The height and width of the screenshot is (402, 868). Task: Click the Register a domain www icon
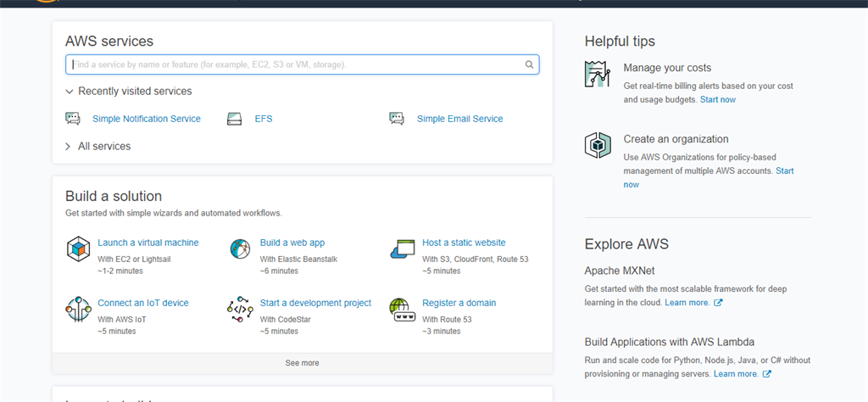pos(402,310)
